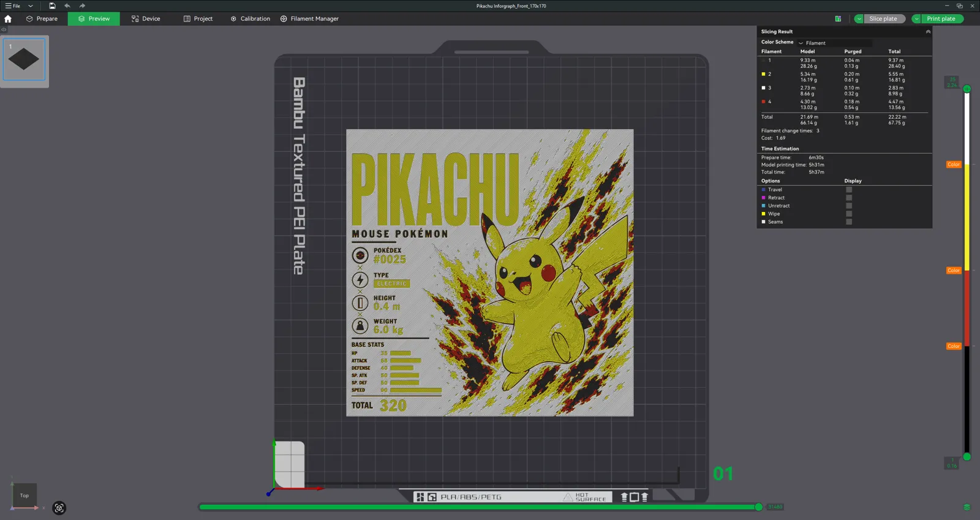The width and height of the screenshot is (980, 520).
Task: Enable the Wipe display checkbox
Action: pos(849,214)
